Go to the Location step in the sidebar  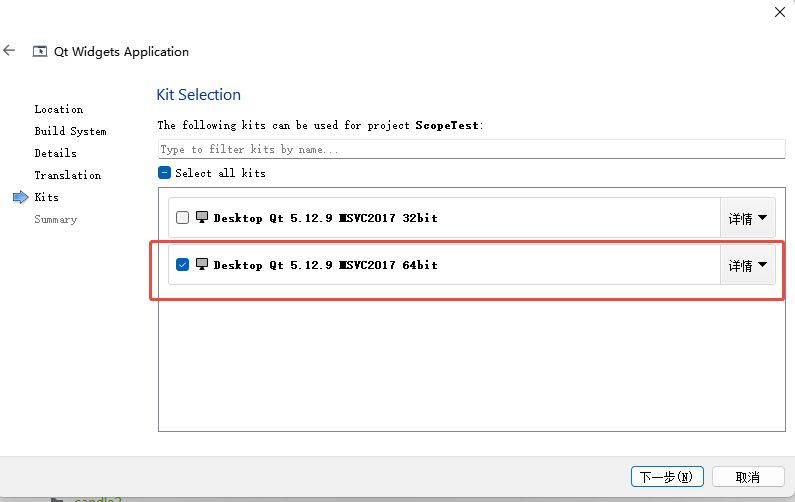coord(58,109)
